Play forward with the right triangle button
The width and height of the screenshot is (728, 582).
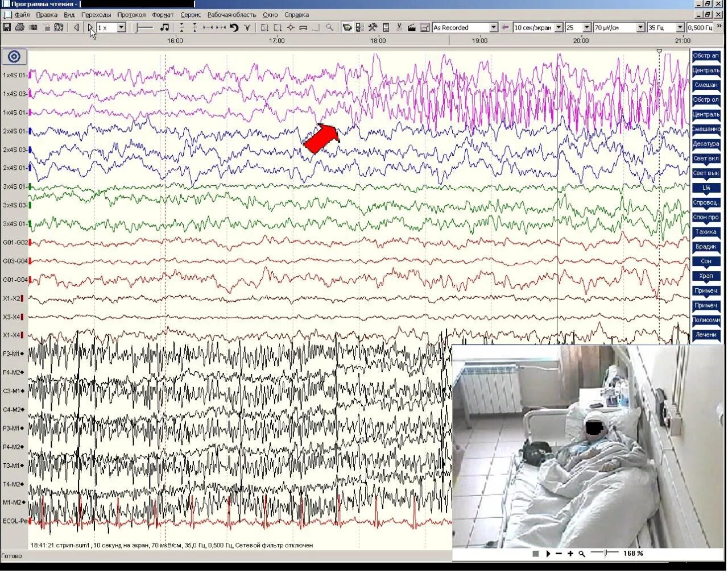[x=90, y=27]
